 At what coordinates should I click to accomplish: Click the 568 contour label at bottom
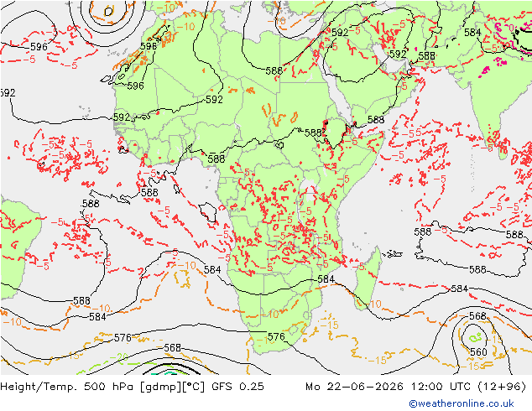click(x=172, y=348)
